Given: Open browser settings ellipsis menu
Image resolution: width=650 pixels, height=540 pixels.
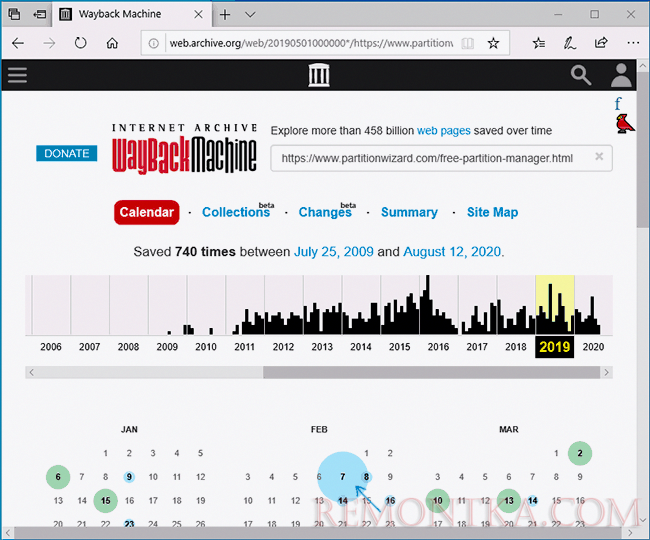Looking at the screenshot, I should [x=632, y=43].
